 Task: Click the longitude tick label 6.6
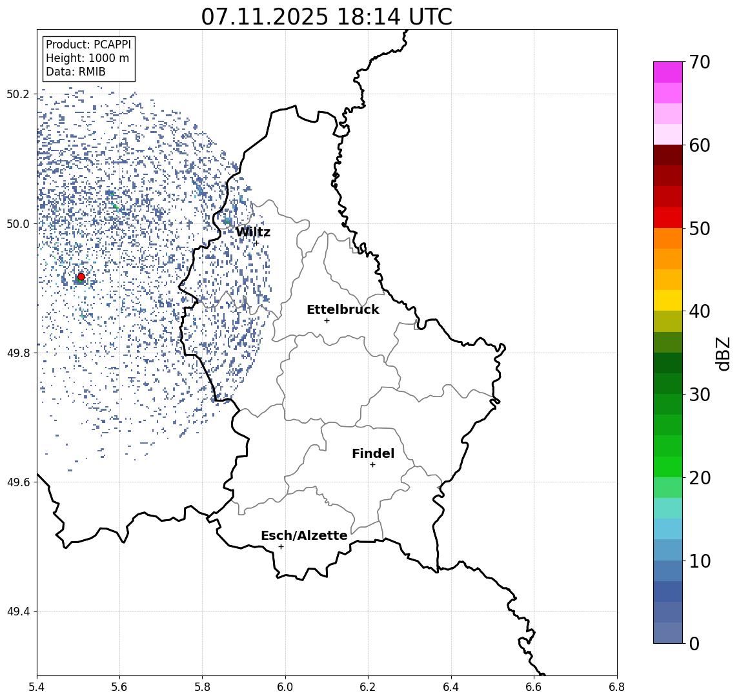coord(534,687)
